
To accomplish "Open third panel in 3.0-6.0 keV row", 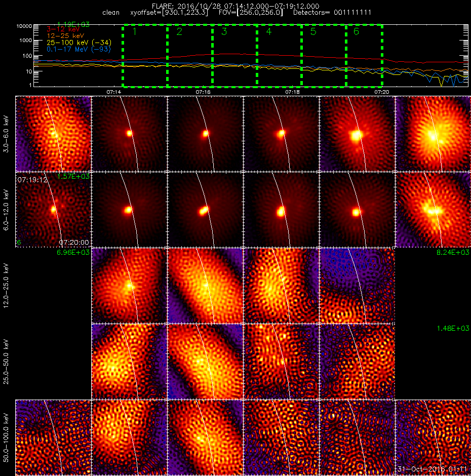I will [205, 134].
